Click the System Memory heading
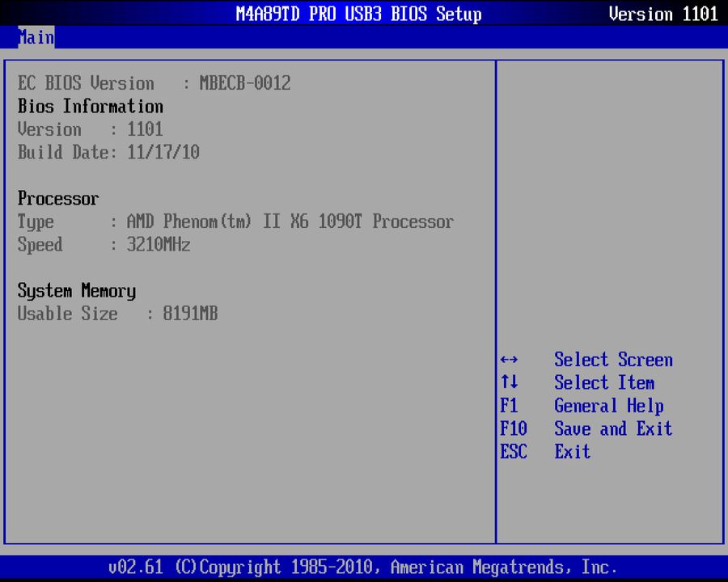This screenshot has height=582, width=728. (x=76, y=291)
